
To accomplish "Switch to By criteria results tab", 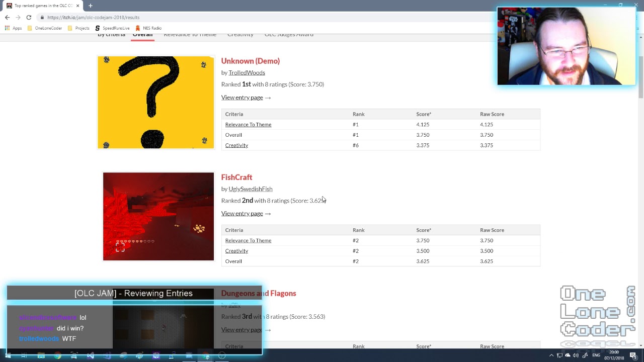I will (x=111, y=35).
